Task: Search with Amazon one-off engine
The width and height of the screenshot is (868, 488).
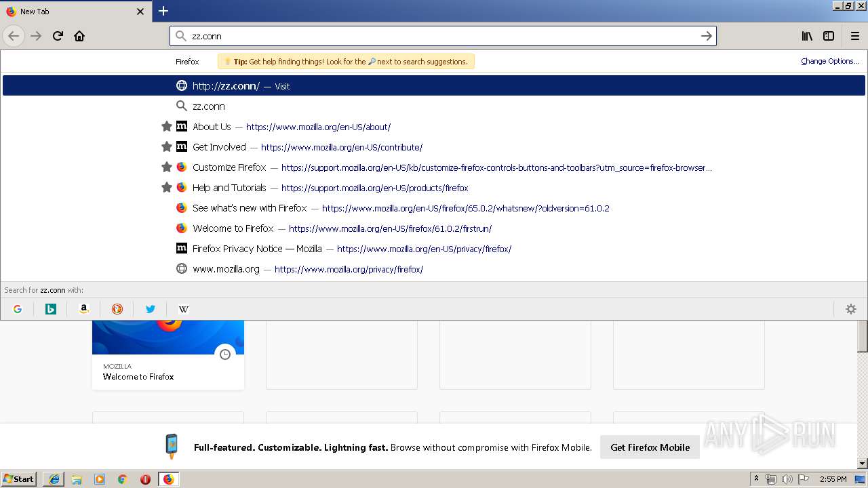Action: coord(84,309)
